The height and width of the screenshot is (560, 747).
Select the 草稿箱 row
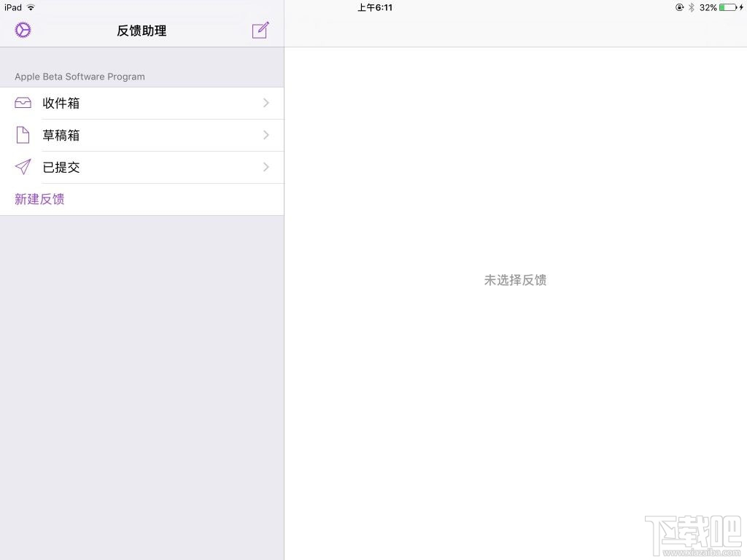[61, 135]
